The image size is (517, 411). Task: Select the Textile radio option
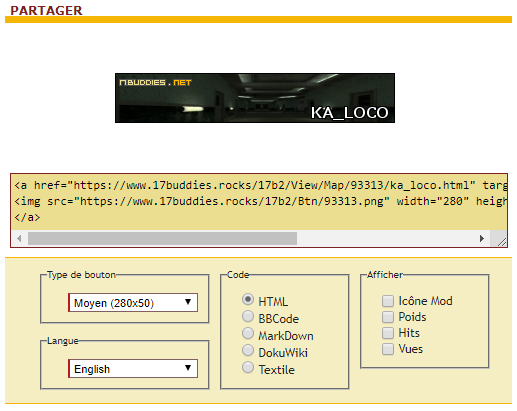(x=248, y=367)
